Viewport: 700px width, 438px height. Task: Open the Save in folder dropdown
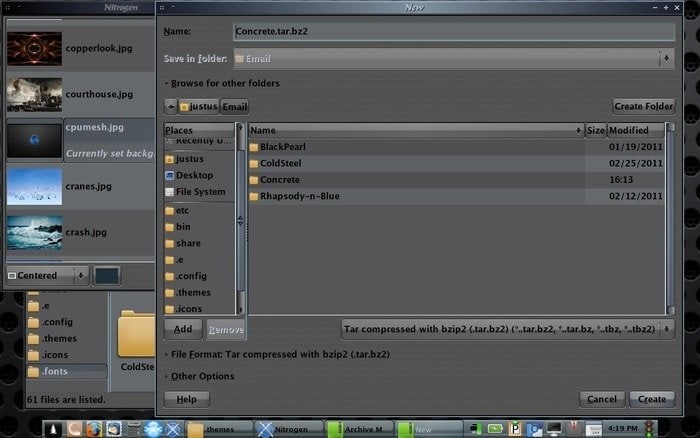[x=454, y=58]
